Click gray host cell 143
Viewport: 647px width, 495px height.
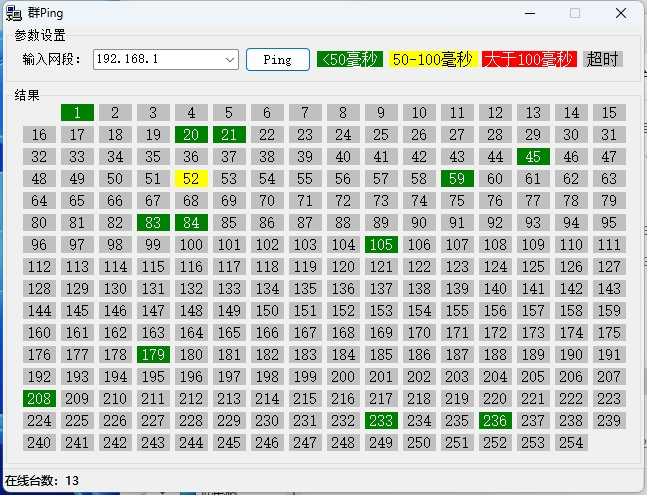point(609,289)
